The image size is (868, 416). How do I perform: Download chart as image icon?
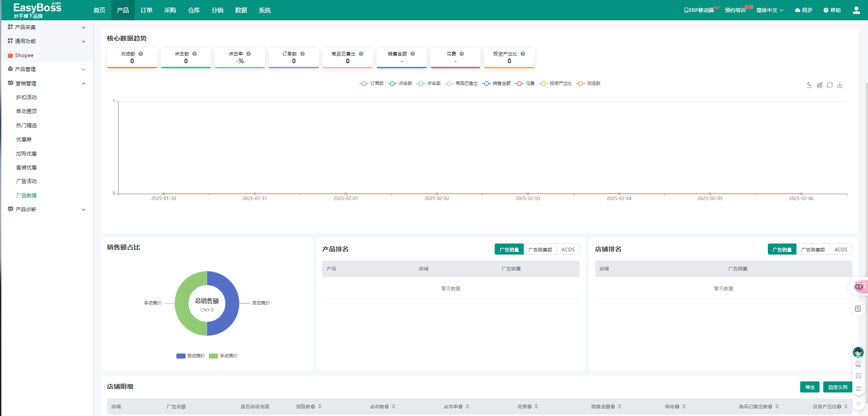tap(840, 85)
